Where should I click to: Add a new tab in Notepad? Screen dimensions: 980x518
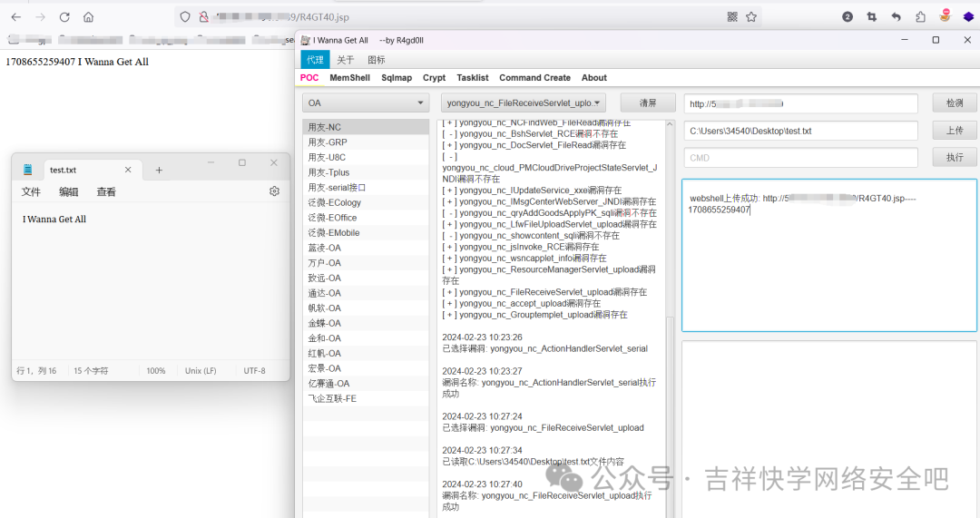[159, 170]
